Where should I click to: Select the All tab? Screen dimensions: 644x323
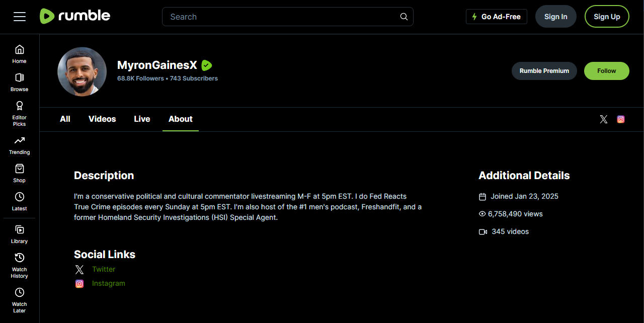pyautogui.click(x=65, y=119)
